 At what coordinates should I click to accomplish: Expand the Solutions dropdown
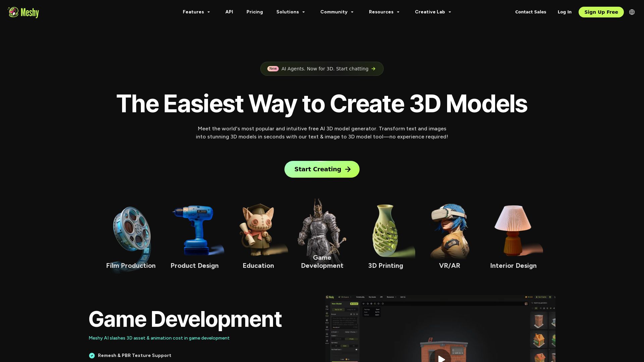point(291,12)
